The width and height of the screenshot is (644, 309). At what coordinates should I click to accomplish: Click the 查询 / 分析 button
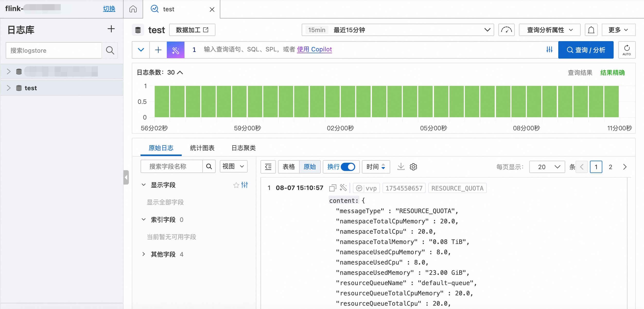[x=586, y=50]
